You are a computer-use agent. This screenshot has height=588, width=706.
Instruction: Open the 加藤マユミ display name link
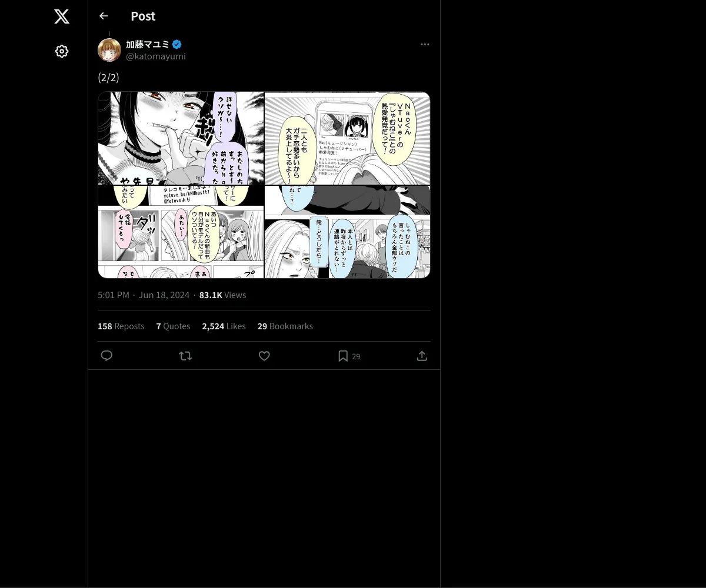147,44
